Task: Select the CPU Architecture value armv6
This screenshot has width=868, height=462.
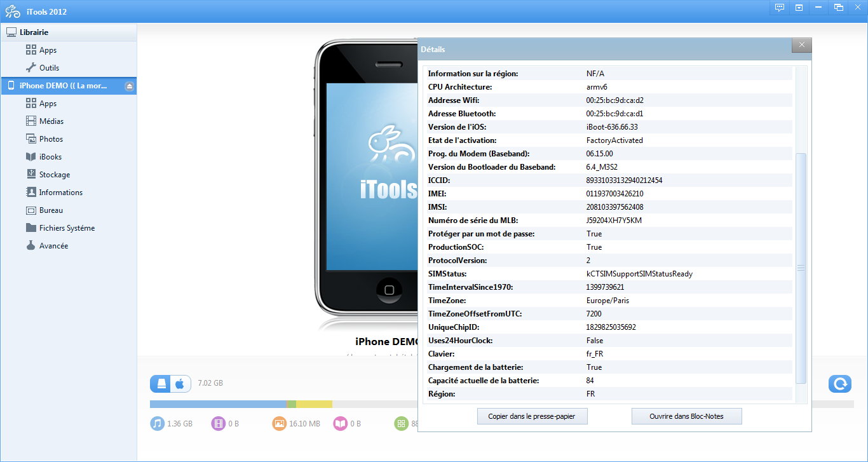Action: point(597,87)
